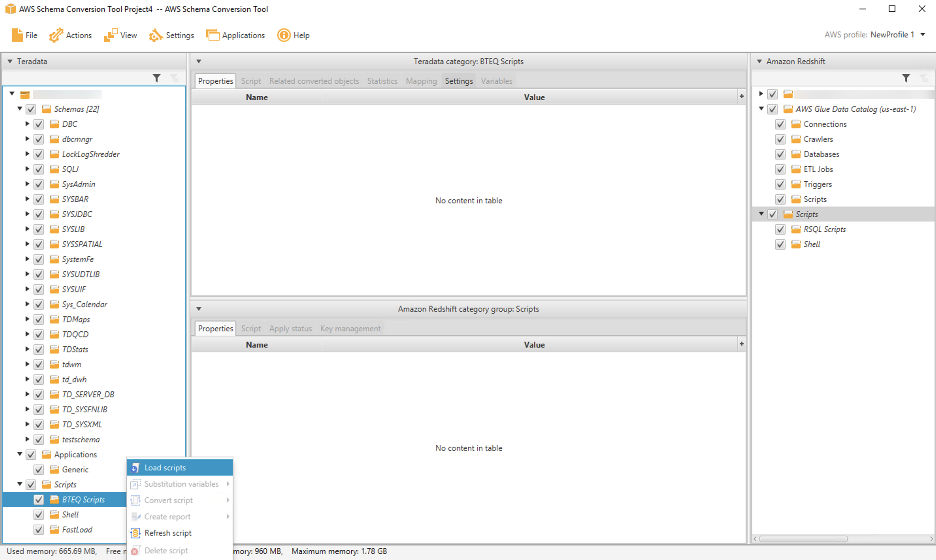The width and height of the screenshot is (936, 560).
Task: Click the filter icon in Teradata panel
Action: [x=156, y=78]
